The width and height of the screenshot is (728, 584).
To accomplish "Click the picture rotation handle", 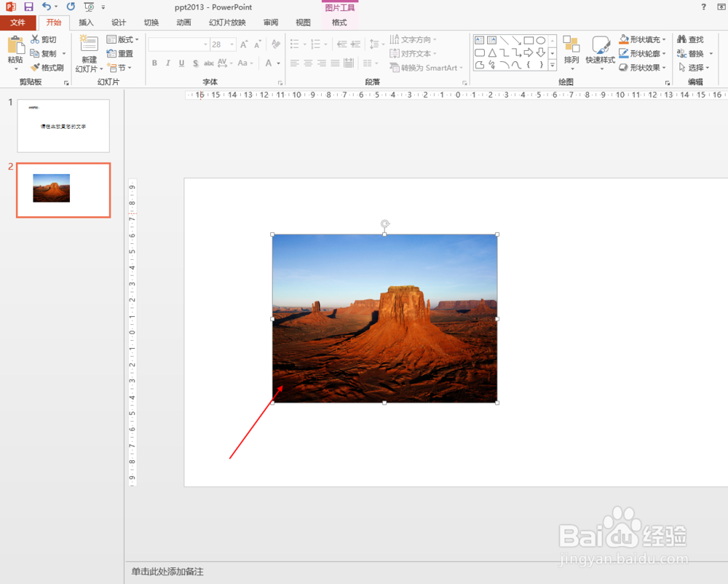I will (x=384, y=224).
